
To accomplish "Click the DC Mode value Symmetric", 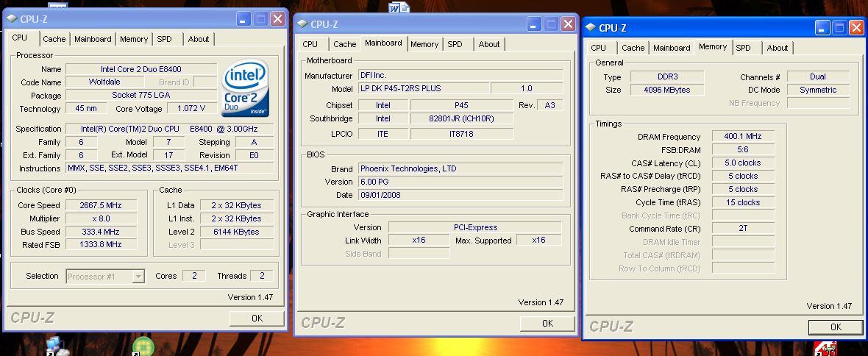I will pyautogui.click(x=818, y=90).
